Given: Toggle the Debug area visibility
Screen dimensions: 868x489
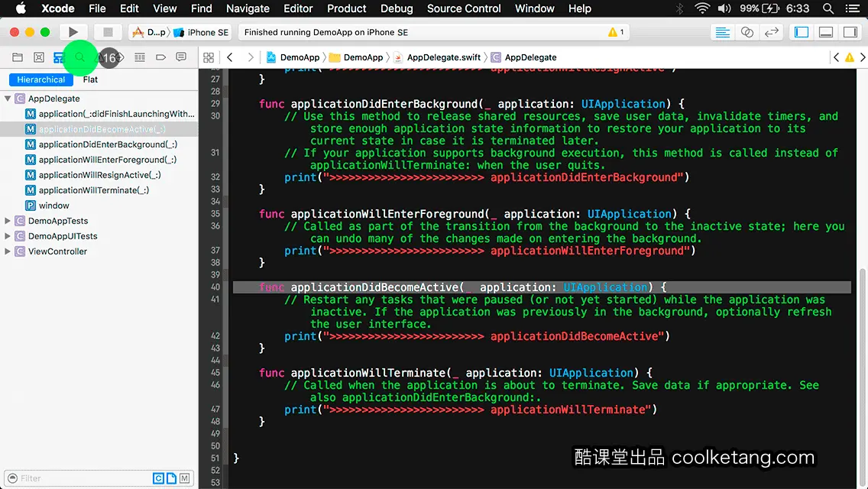Looking at the screenshot, I should click(825, 32).
